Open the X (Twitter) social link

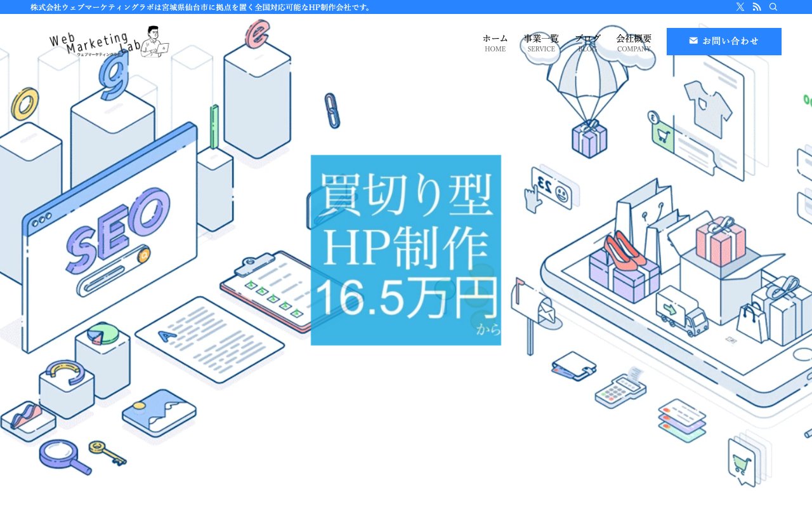[x=740, y=7]
